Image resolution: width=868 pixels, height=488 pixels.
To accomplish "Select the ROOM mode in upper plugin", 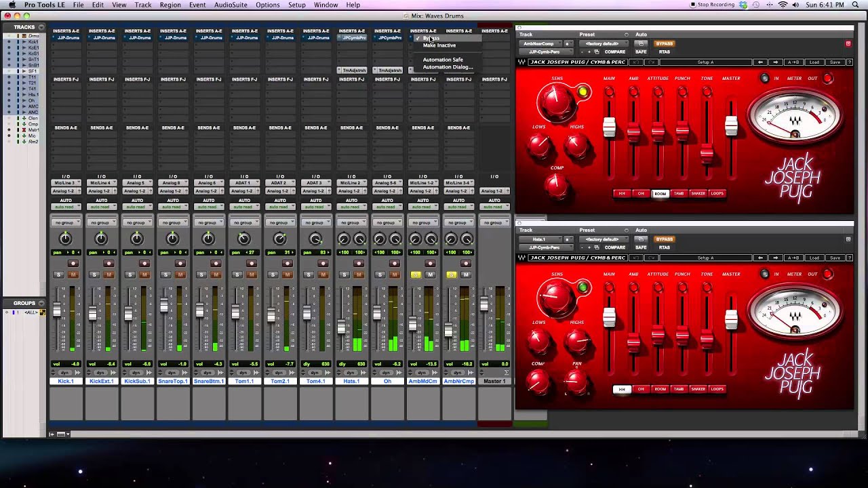I will (660, 194).
